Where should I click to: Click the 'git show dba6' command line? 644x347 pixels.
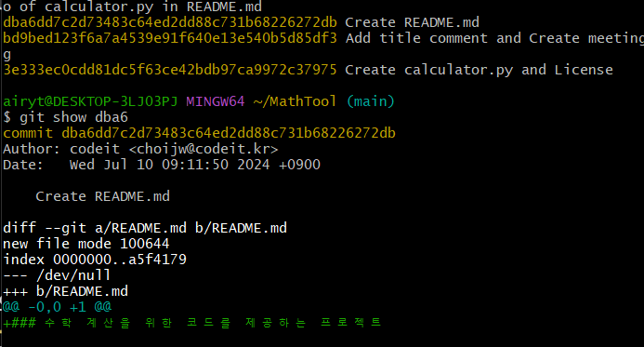pyautogui.click(x=66, y=117)
